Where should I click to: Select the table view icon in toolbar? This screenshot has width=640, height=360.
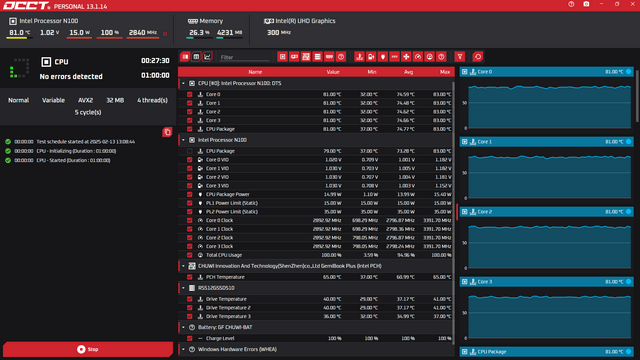[x=196, y=57]
